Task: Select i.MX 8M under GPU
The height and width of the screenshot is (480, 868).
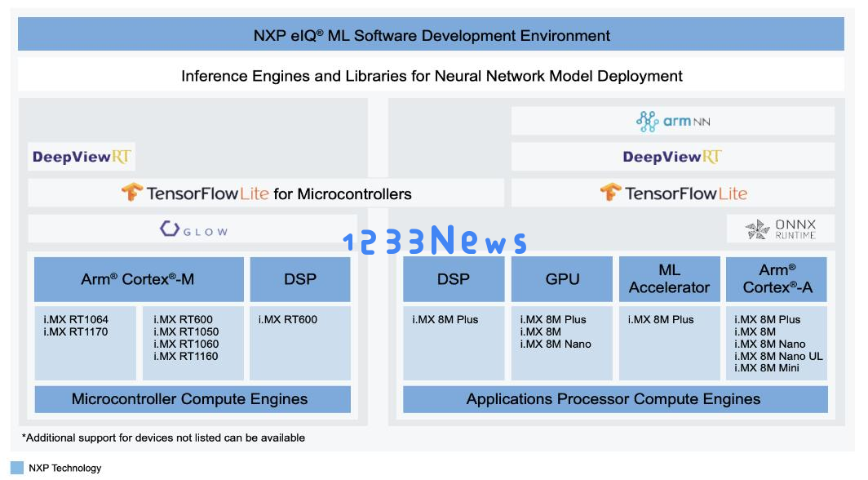Action: 540,331
